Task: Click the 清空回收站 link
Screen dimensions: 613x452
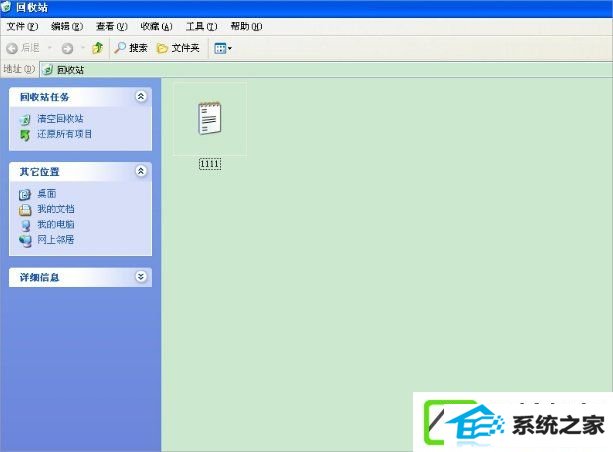Action: click(x=60, y=118)
